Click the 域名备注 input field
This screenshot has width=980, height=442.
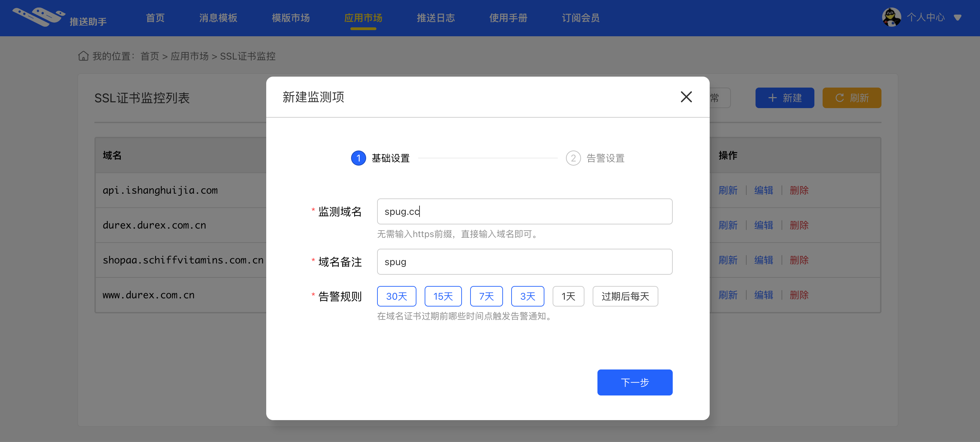tap(524, 261)
